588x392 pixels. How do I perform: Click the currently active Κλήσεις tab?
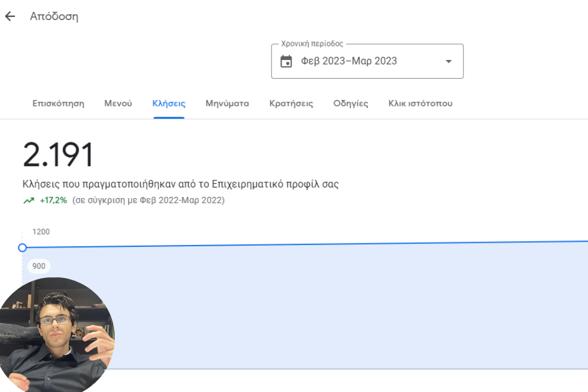(x=169, y=103)
